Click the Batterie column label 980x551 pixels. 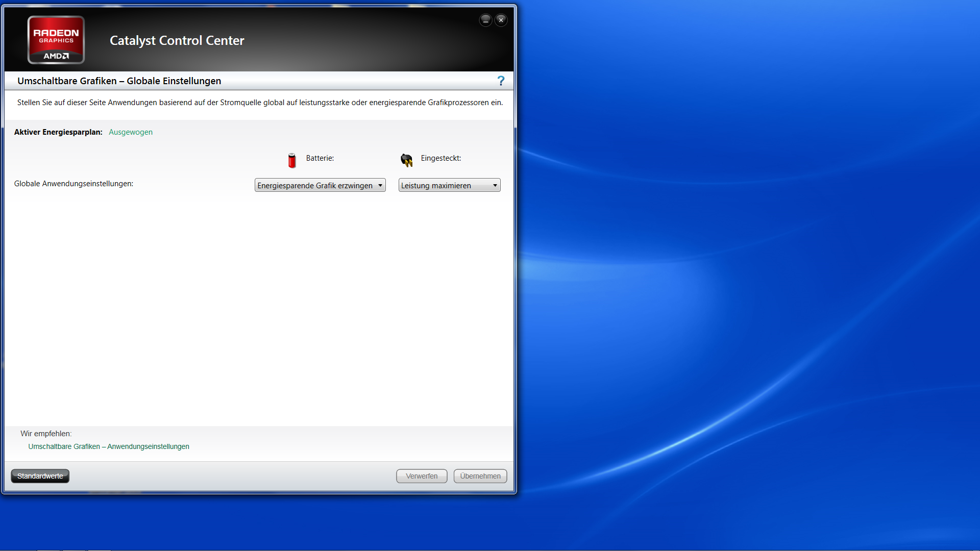pyautogui.click(x=320, y=158)
